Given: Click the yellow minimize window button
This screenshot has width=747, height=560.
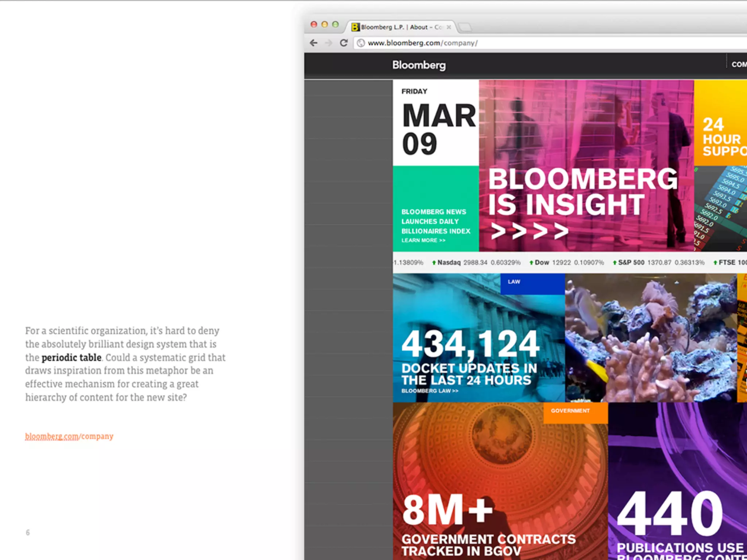Looking at the screenshot, I should pyautogui.click(x=325, y=24).
